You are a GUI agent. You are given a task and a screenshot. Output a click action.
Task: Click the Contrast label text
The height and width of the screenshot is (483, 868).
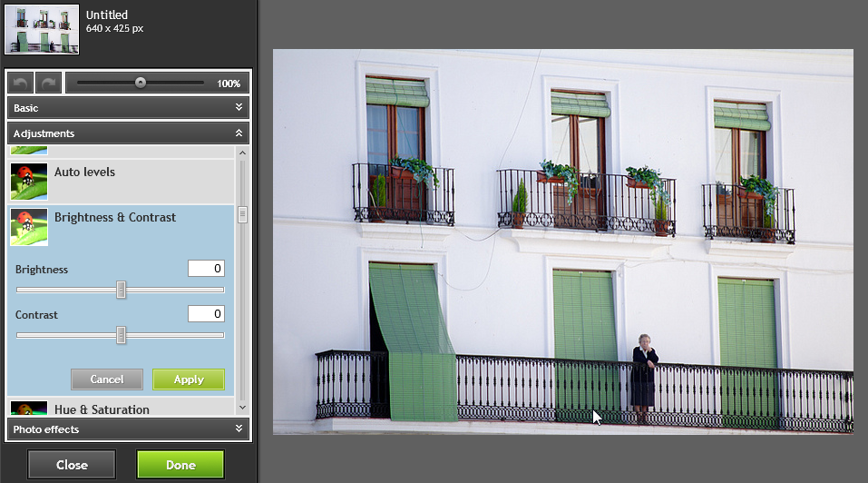coord(36,315)
